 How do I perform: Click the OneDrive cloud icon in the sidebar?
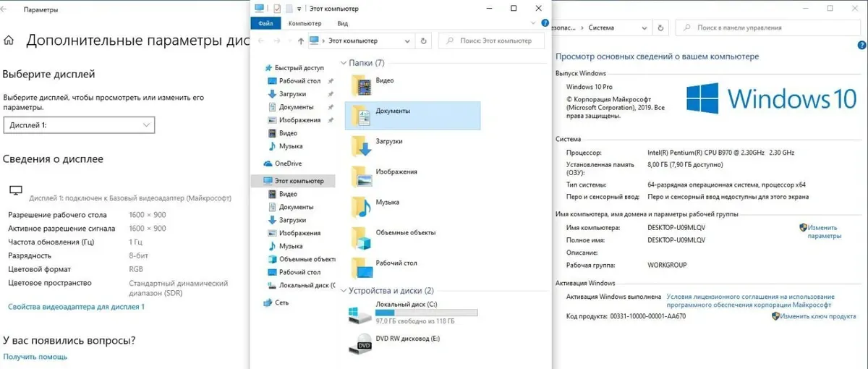[x=268, y=164]
